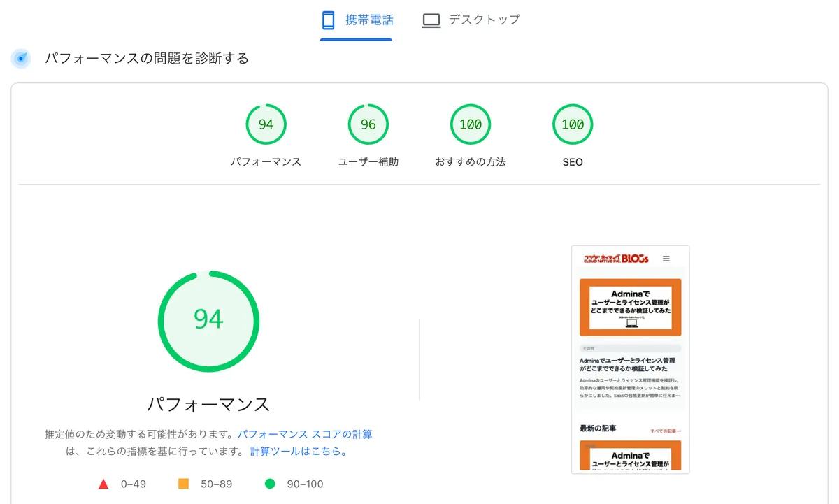The image size is (839, 504).
Task: Click the mobile phone icon
Action: coord(329,21)
